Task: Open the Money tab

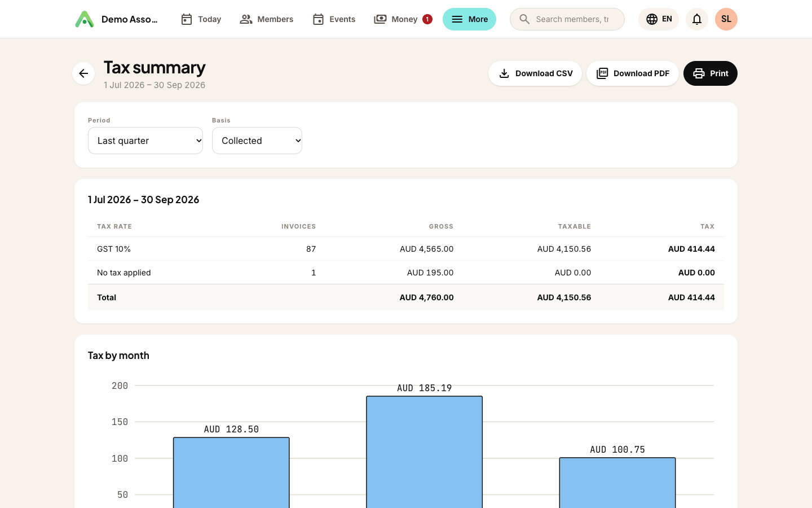Action: click(403, 19)
